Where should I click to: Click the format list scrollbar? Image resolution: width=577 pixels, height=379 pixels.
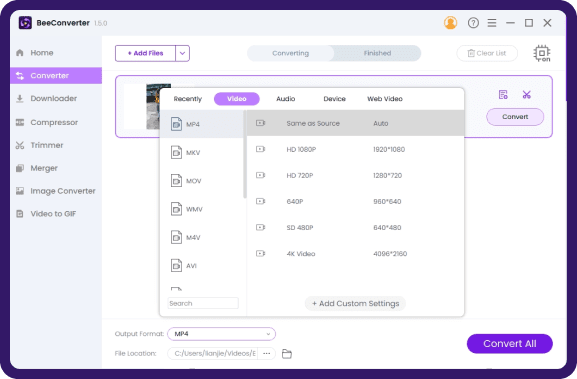[245, 155]
